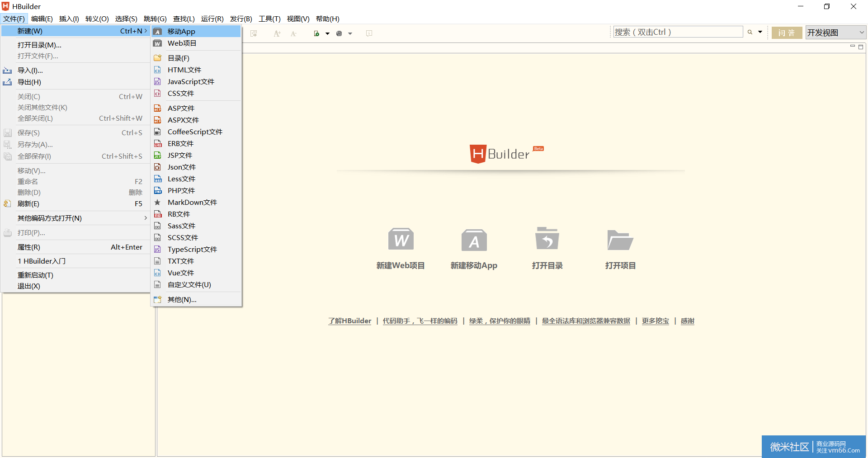
Task: Focus the 搜索（双击Ctrl） search field
Action: pyautogui.click(x=678, y=32)
